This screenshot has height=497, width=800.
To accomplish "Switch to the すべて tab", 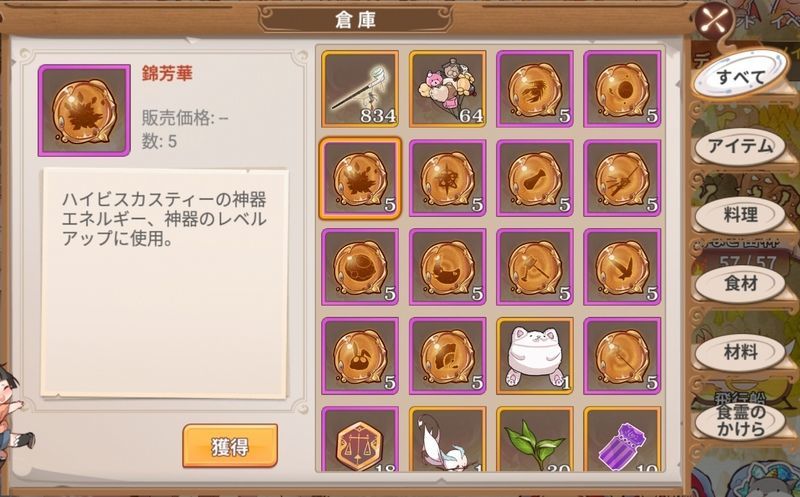I will [740, 77].
